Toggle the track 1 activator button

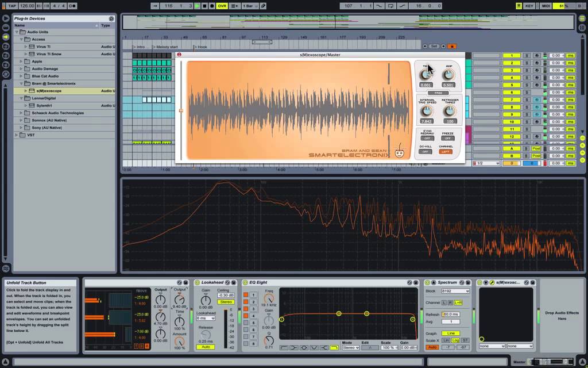pos(512,56)
